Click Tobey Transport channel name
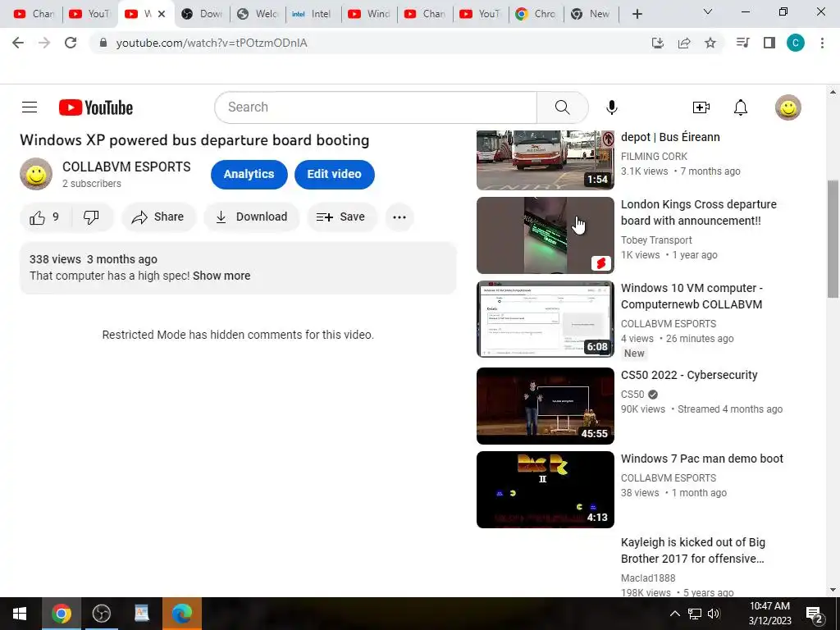The width and height of the screenshot is (840, 630). tap(656, 240)
